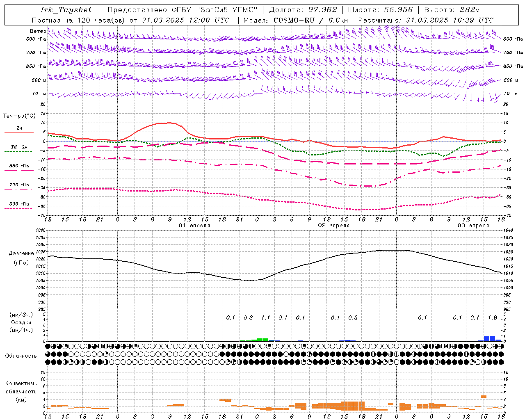Click the (мм/3ч.) precipitation unit label
Screen dimensions: 525x420
coord(21,315)
